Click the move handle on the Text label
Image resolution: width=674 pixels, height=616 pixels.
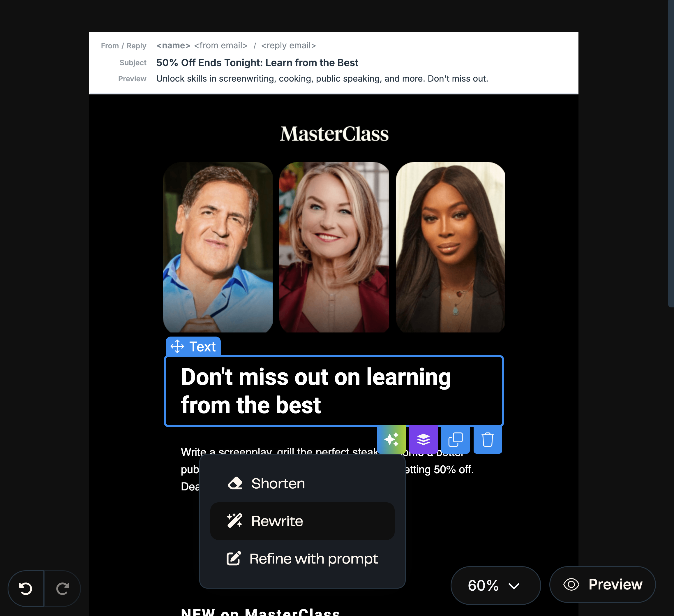[177, 346]
